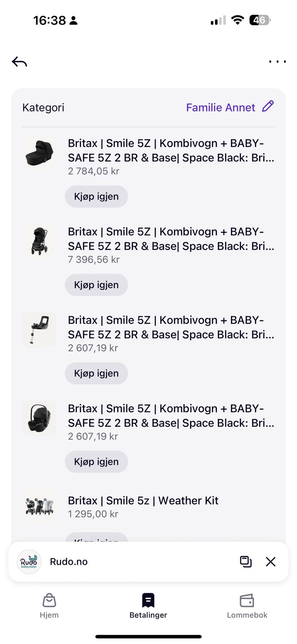
Task: Tap the carrycot product thumbnail
Action: pyautogui.click(x=39, y=153)
